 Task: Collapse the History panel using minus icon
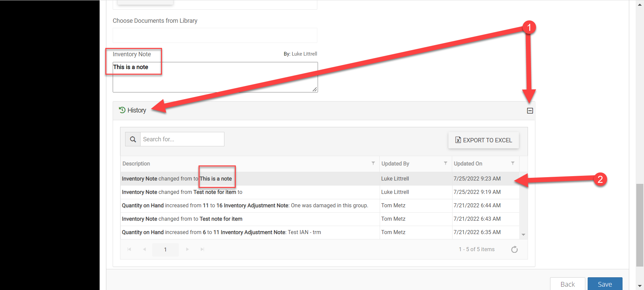point(530,111)
